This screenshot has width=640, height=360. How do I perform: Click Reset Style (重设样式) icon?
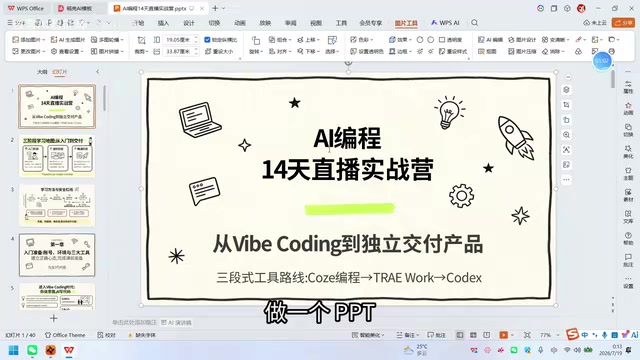(x=442, y=51)
